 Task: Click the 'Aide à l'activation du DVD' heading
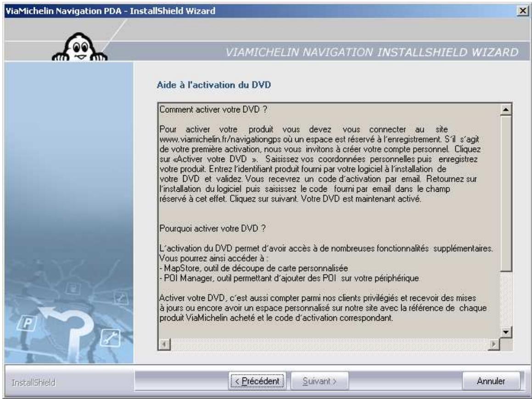tap(214, 85)
